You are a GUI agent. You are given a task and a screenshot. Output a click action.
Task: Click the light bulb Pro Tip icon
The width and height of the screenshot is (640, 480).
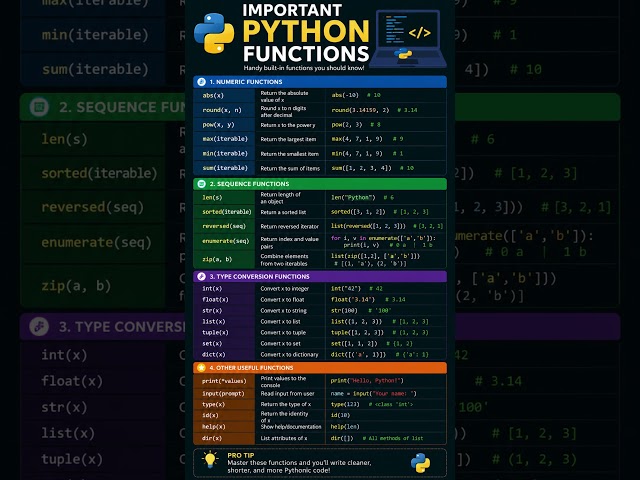tap(210, 460)
